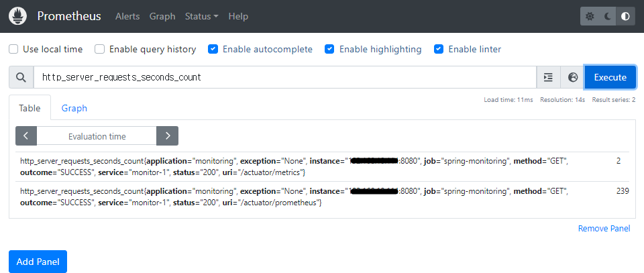Click the value 2 cell
Screen dimensions: 644x273
click(x=618, y=161)
